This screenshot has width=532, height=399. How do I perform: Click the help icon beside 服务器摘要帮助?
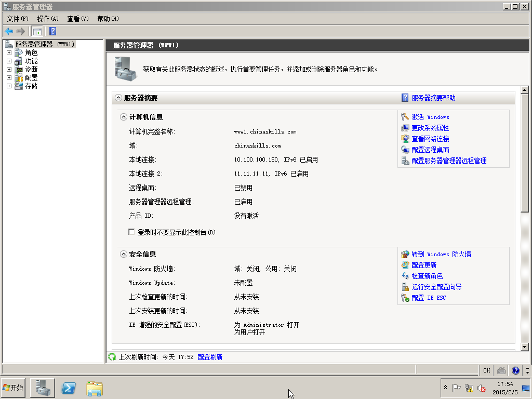pyautogui.click(x=405, y=98)
